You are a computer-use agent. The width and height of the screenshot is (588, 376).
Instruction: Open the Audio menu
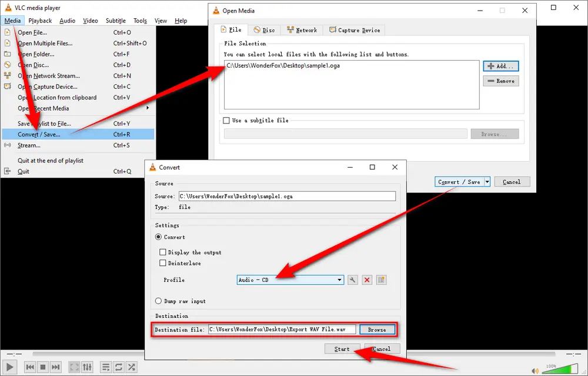click(x=68, y=21)
